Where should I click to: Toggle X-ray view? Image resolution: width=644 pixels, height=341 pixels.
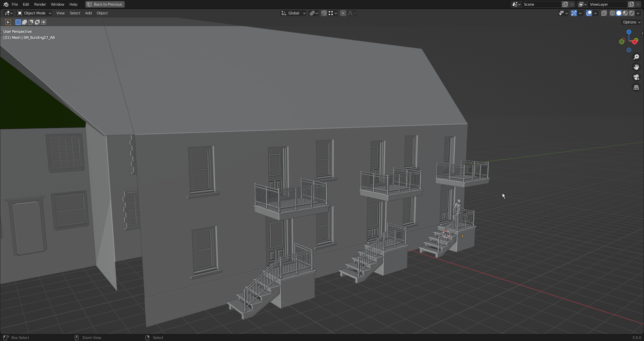coord(604,13)
